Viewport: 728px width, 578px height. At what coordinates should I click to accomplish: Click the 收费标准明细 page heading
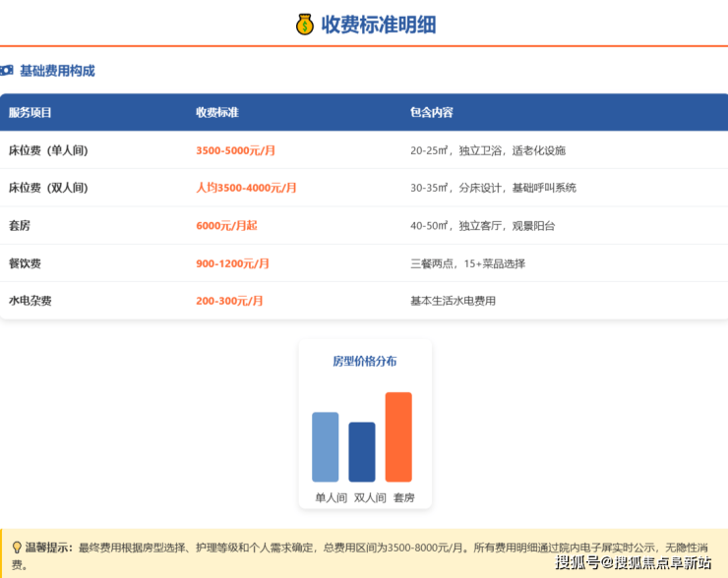tap(379, 25)
